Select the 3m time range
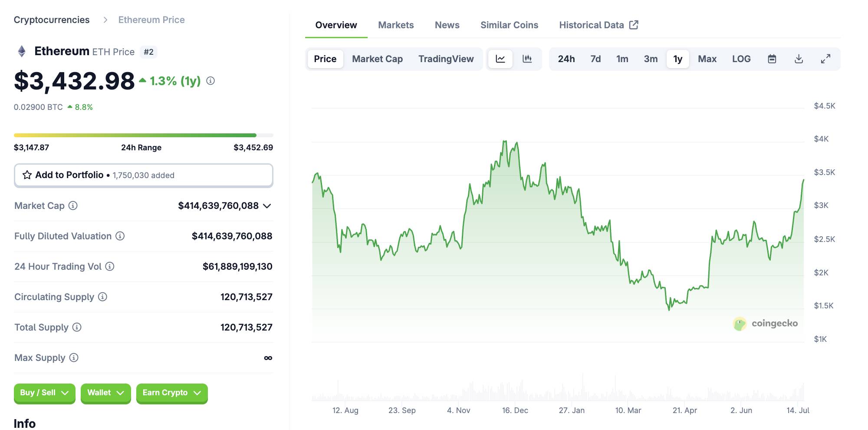This screenshot has height=430, width=868. (x=651, y=59)
